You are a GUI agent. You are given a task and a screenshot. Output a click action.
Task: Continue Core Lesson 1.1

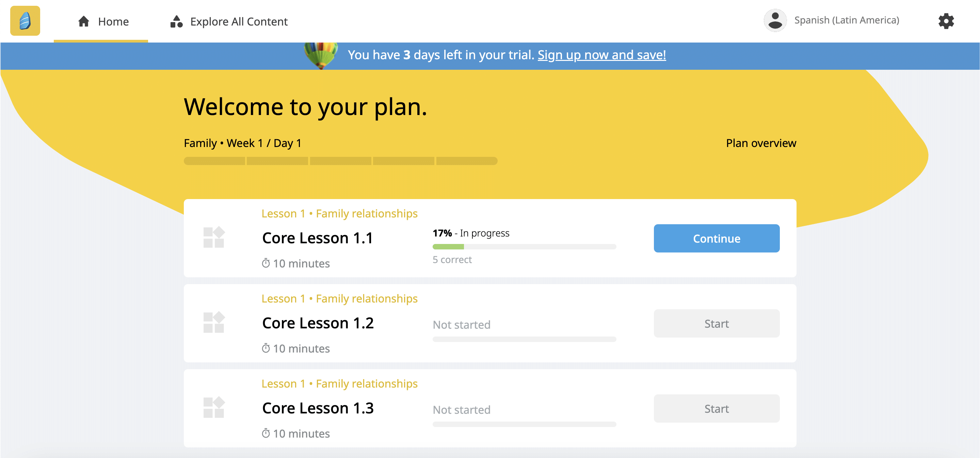716,239
